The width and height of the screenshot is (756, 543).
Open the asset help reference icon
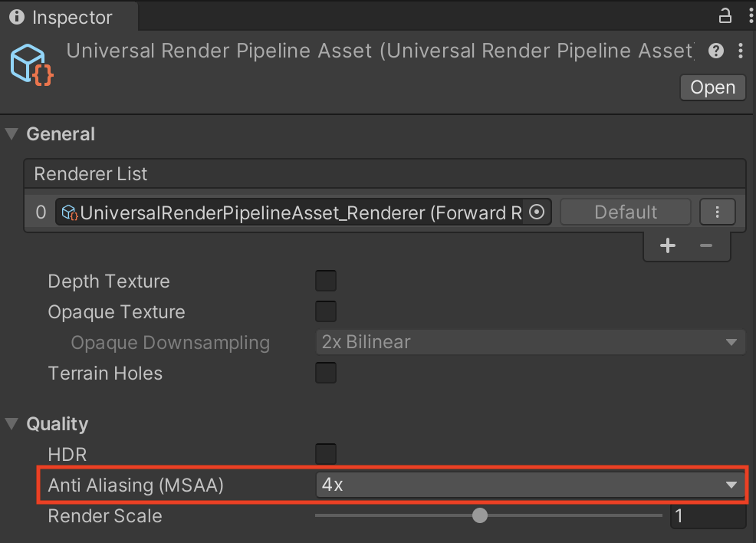(x=716, y=51)
